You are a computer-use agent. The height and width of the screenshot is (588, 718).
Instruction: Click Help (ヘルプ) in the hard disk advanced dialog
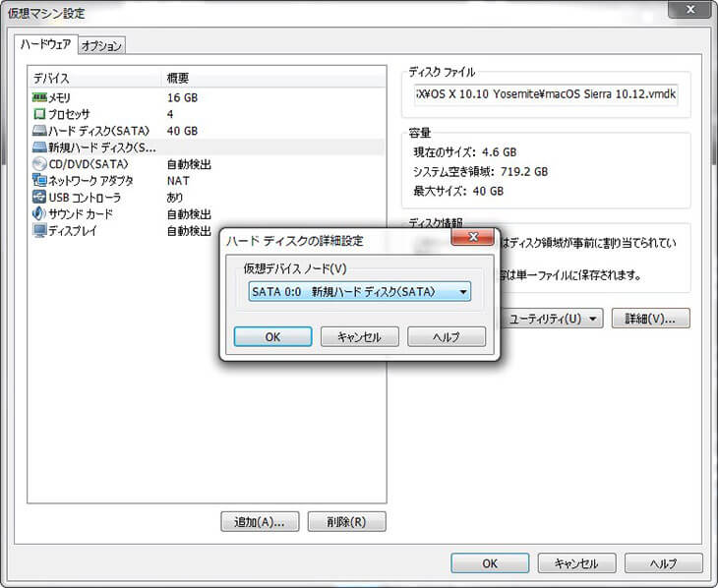pos(447,337)
